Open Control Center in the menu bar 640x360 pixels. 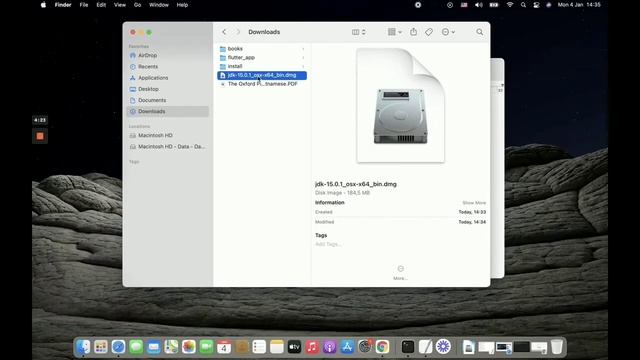pyautogui.click(x=536, y=5)
